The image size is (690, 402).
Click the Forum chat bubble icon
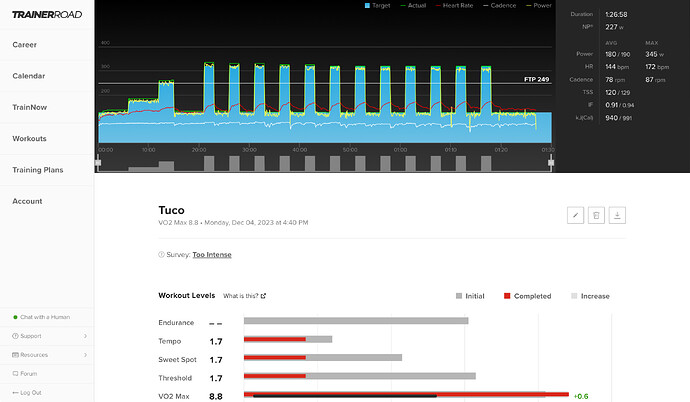click(15, 374)
